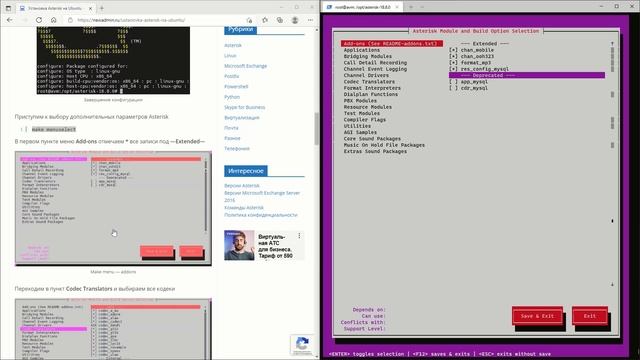Click the site lock icon in address bar
This screenshot has height=360, width=640.
[70, 20]
